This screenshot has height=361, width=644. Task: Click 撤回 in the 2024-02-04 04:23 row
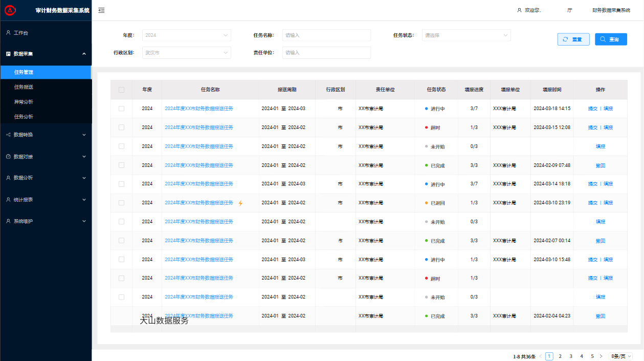pyautogui.click(x=601, y=316)
